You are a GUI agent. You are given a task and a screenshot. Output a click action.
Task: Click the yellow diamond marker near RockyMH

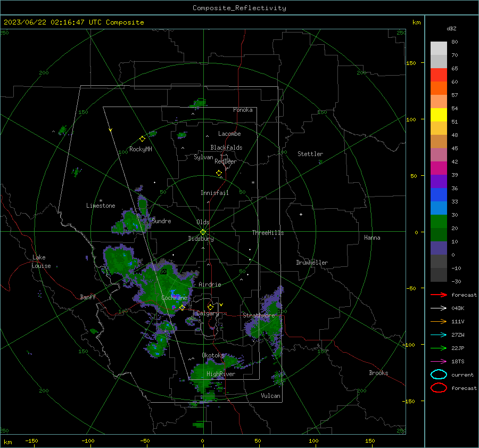point(142,139)
